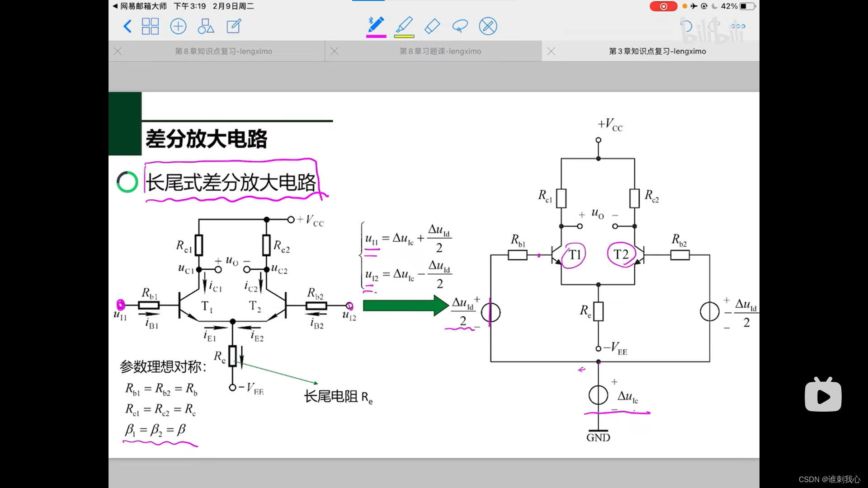Image resolution: width=868 pixels, height=488 pixels.
Task: Switch to 第8章习题课-lengximo tab
Action: pyautogui.click(x=440, y=52)
